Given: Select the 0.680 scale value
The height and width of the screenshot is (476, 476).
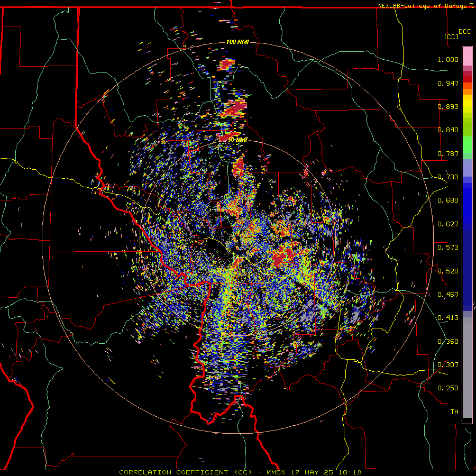Looking at the screenshot, I should coord(448,200).
